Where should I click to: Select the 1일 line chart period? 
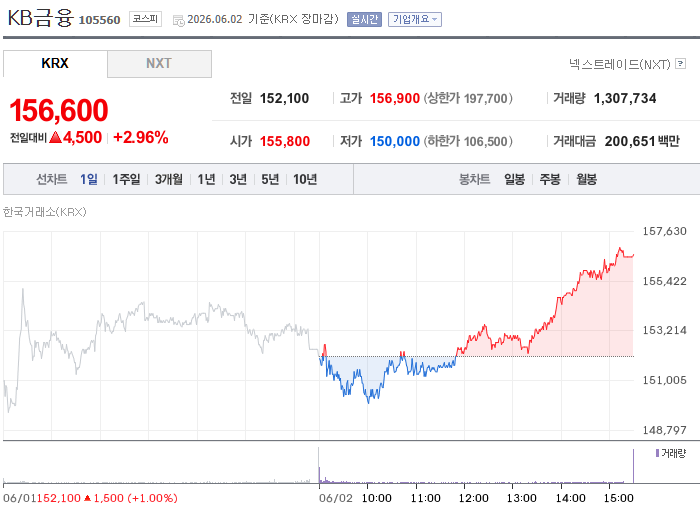pyautogui.click(x=89, y=179)
